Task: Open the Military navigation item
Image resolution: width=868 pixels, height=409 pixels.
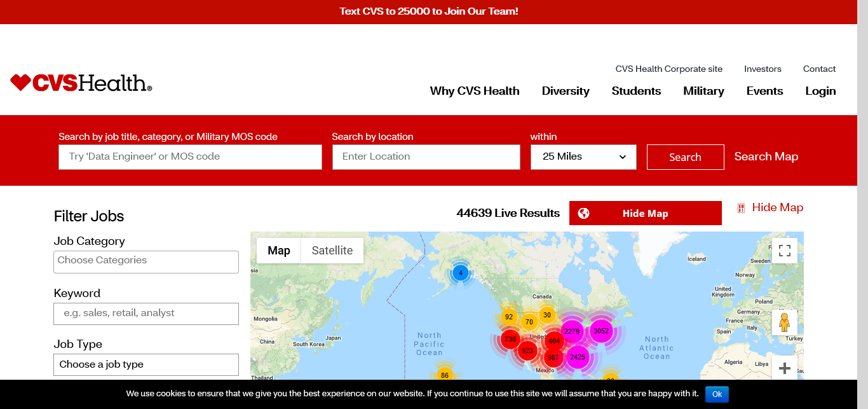Action: (x=703, y=91)
